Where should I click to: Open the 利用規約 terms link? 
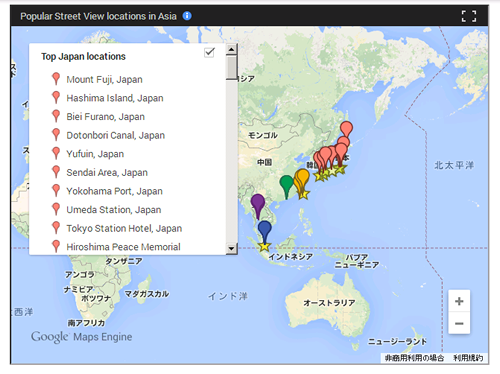pyautogui.click(x=468, y=358)
